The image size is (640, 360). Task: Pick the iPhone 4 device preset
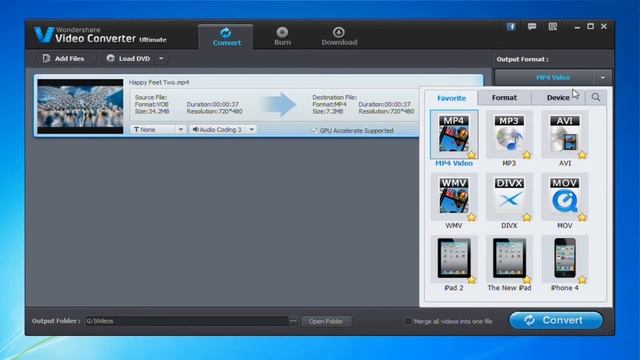pos(564,259)
